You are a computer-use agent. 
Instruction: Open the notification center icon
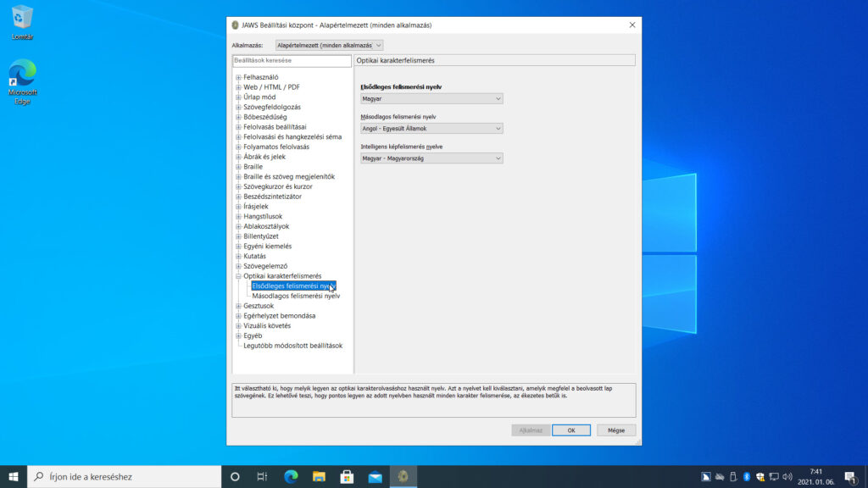851,476
